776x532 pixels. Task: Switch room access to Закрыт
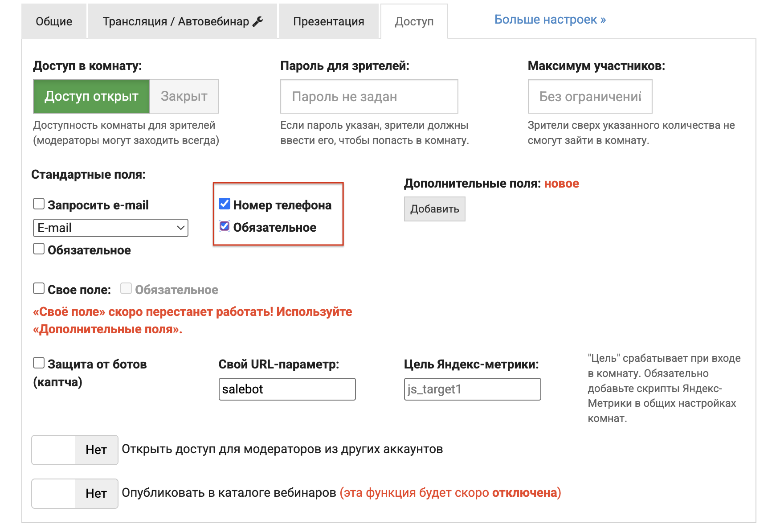[184, 96]
